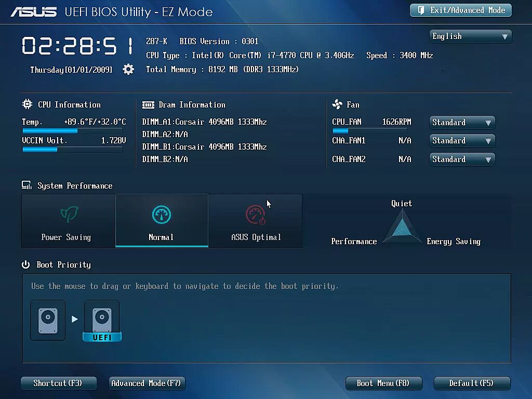This screenshot has width=532, height=399.
Task: Select the ASUS Optimal speedometer icon
Action: (255, 214)
